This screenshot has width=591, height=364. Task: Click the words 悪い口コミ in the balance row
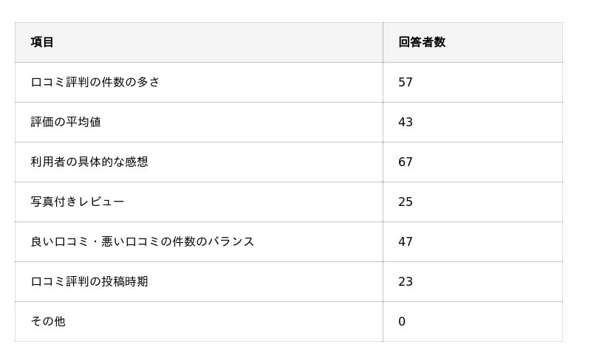131,241
